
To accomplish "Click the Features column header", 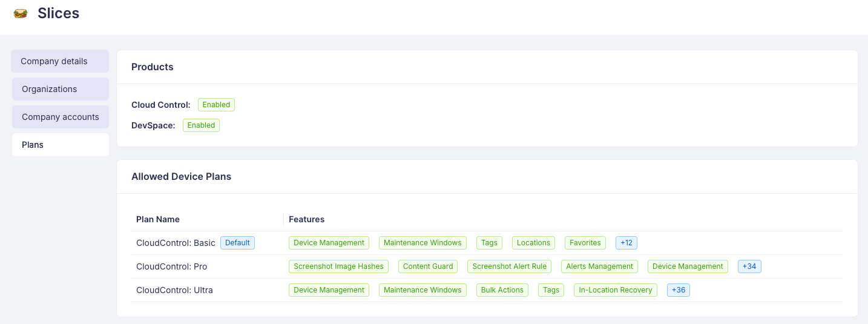I will [306, 219].
